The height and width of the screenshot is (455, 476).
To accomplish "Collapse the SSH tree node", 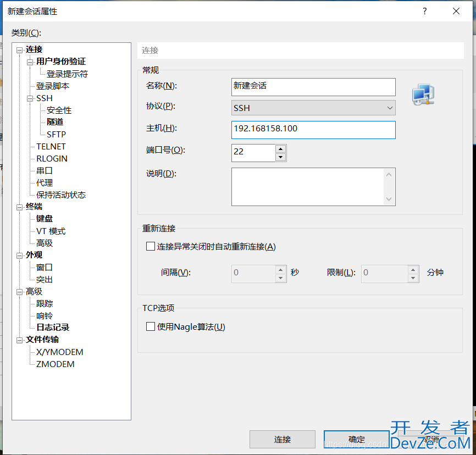I will point(30,99).
